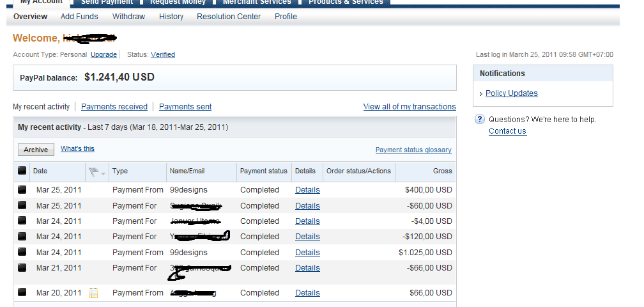This screenshot has height=307, width=644.
Task: Check the select-all checkbox in table header
Action: pos(22,171)
